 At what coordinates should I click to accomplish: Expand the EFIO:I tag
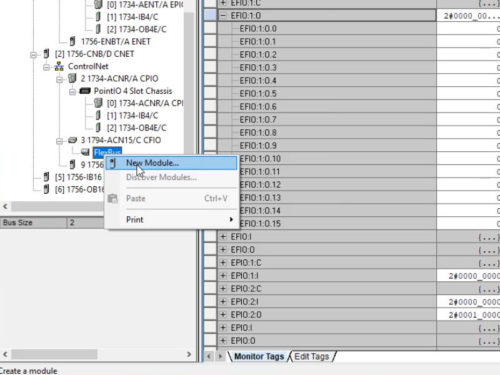[223, 237]
